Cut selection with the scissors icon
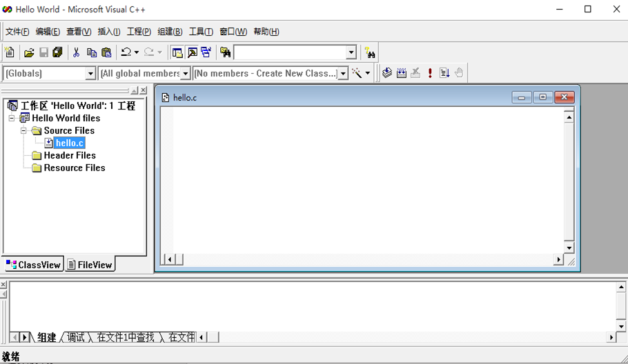The image size is (628, 364). pyautogui.click(x=76, y=52)
